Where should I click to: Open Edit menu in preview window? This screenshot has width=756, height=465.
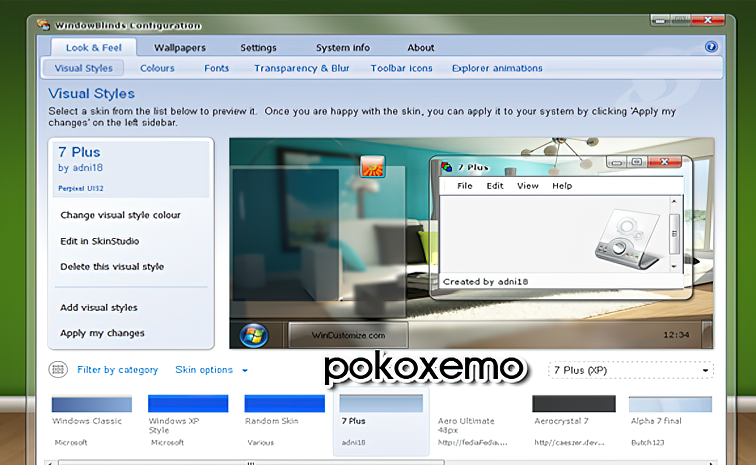click(x=495, y=186)
